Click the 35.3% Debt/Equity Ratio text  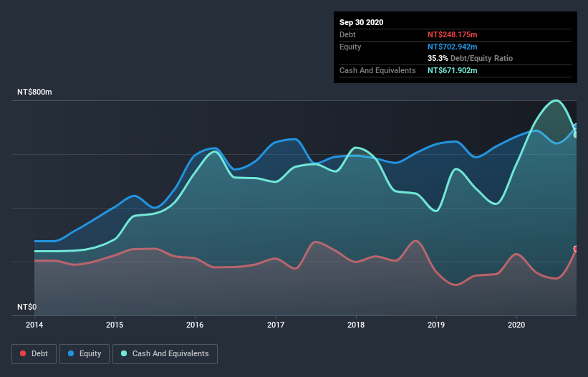tap(470, 58)
